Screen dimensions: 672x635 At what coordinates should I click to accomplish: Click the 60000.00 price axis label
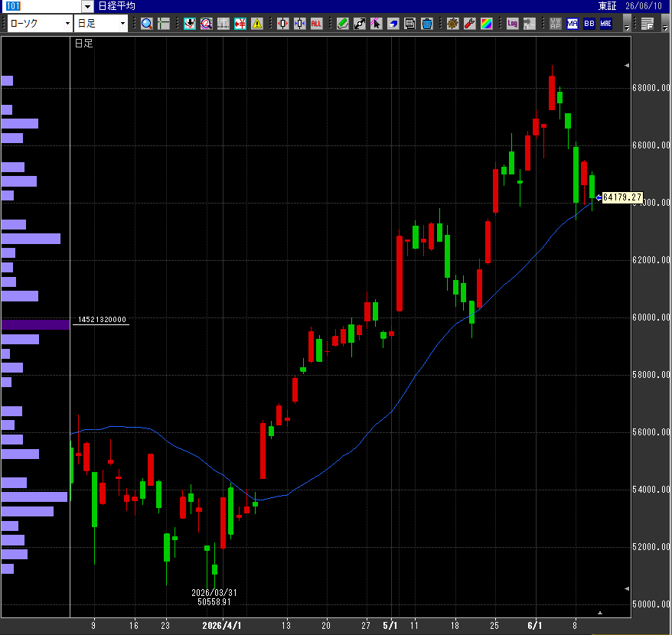click(x=651, y=317)
